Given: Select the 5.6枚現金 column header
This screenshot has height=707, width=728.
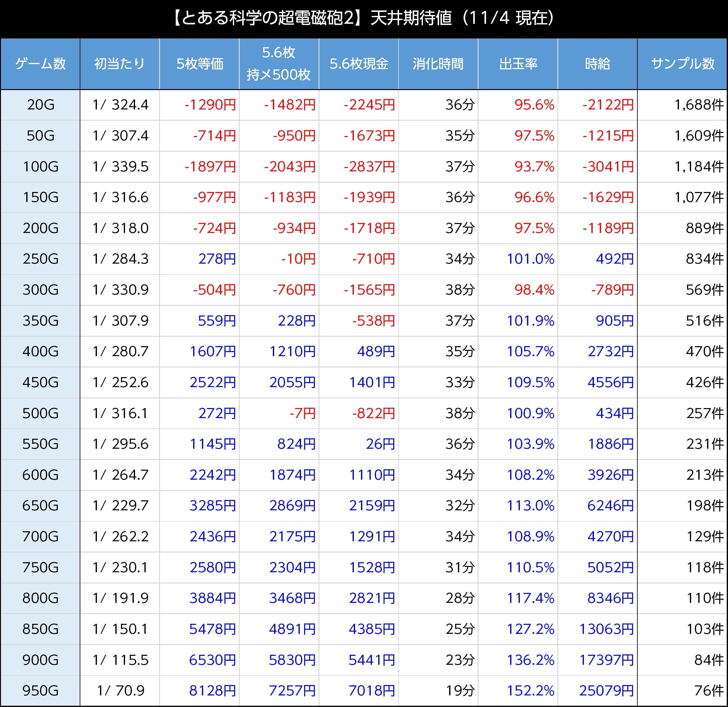Looking at the screenshot, I should (x=359, y=64).
